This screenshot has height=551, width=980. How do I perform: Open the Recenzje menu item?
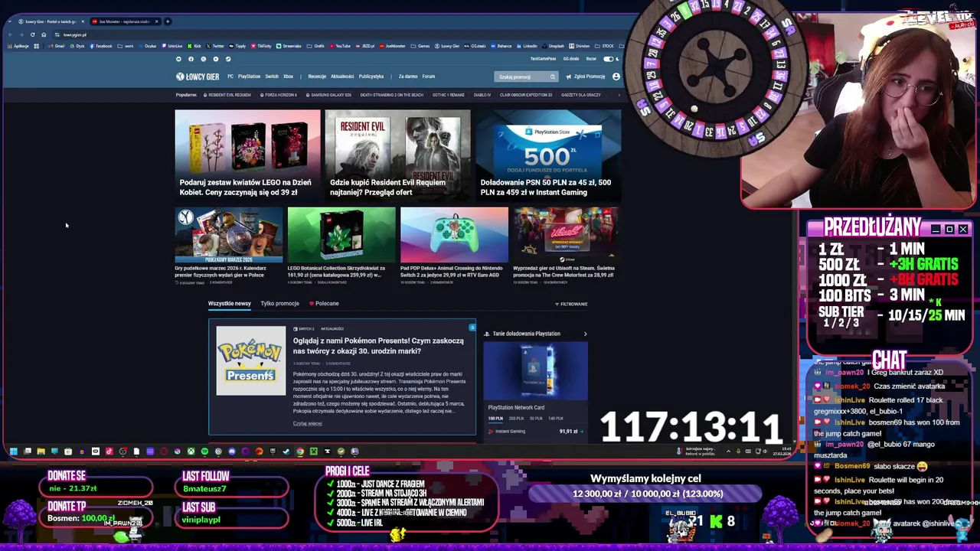point(317,77)
